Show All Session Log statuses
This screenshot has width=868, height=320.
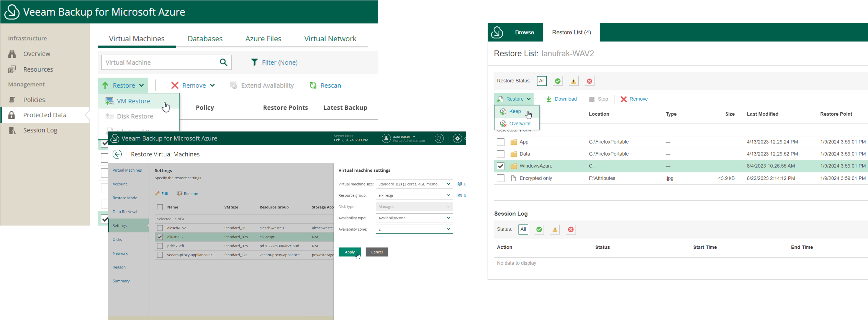click(x=523, y=229)
